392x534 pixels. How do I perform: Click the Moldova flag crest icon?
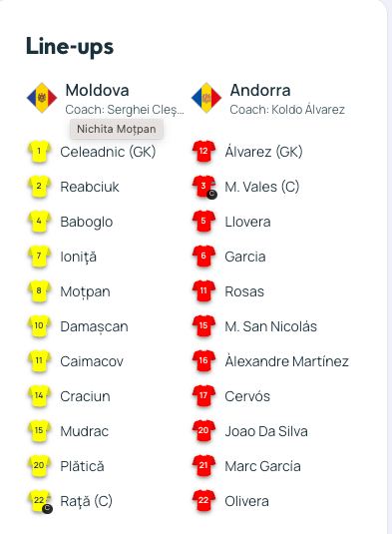click(42, 98)
